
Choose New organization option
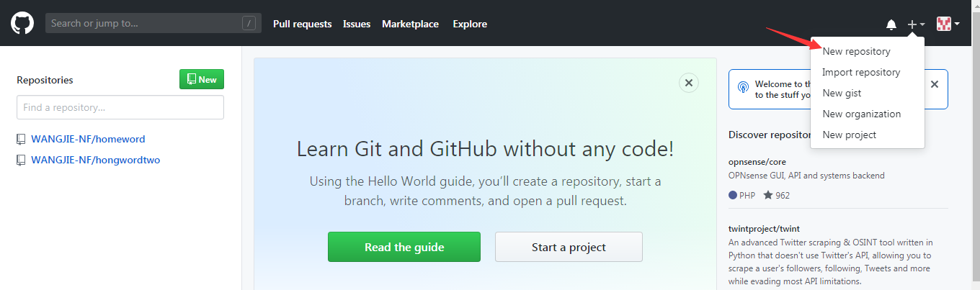tap(861, 114)
